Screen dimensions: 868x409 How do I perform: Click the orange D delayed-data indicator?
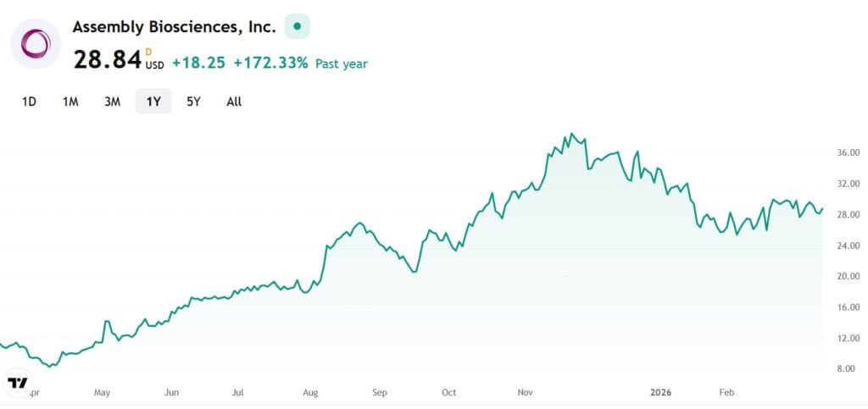[149, 53]
